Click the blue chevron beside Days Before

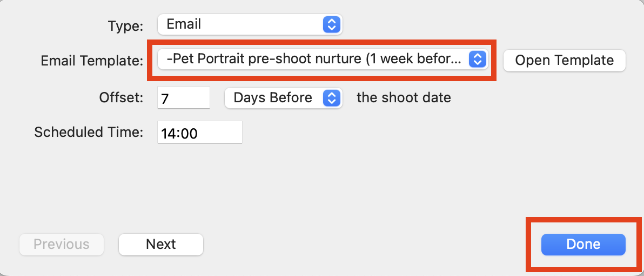(332, 98)
